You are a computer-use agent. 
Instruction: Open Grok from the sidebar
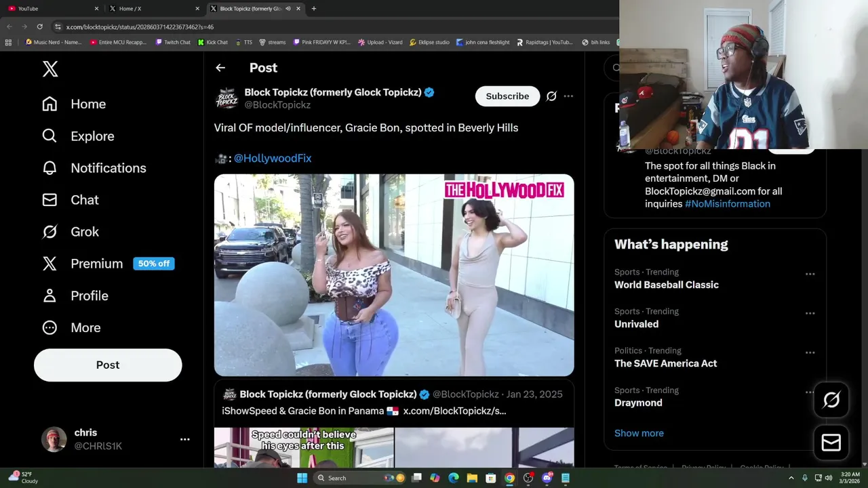click(71, 232)
